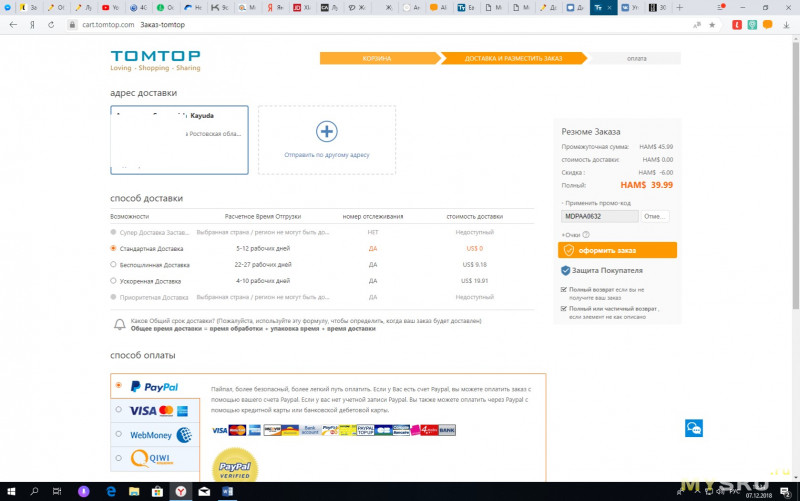Go to the КОРЗИНА step
This screenshot has height=501, width=800.
pyautogui.click(x=377, y=59)
